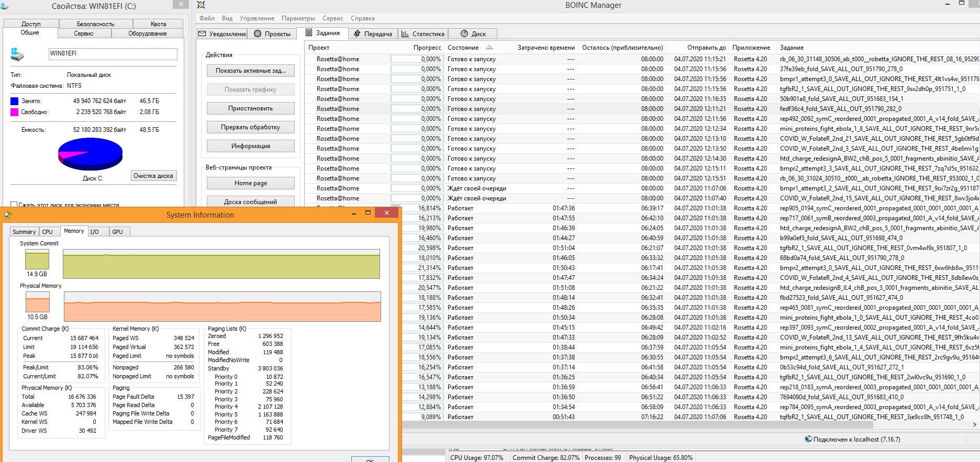The width and height of the screenshot is (980, 462).
Task: Click the Доска сообщений button
Action: [x=251, y=201]
